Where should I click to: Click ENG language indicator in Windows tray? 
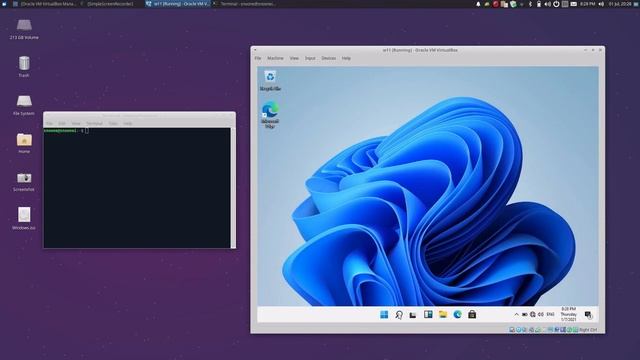(x=550, y=315)
